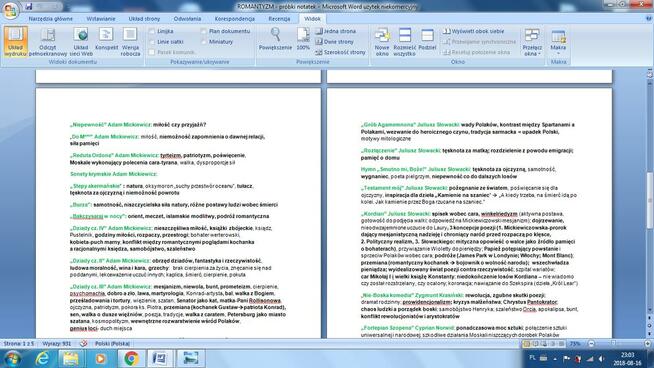654x368 pixels.
Task: Click the 75% zoom level button
Action: [x=575, y=343]
